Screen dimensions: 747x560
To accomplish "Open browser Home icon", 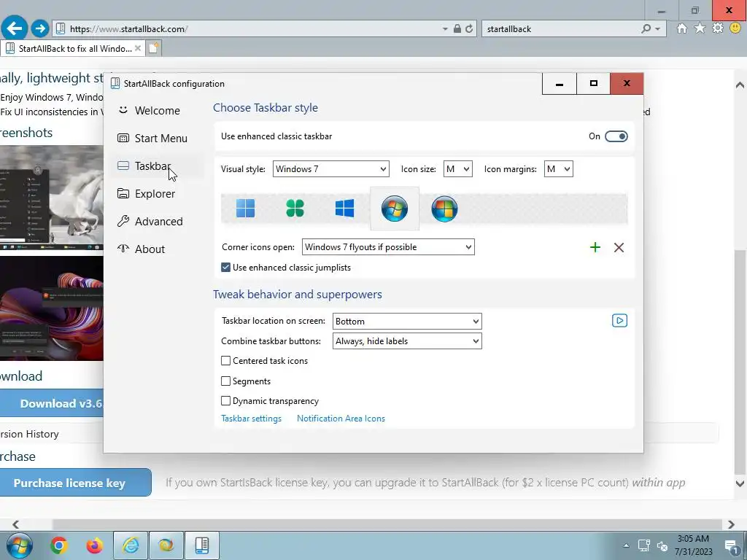I will pyautogui.click(x=682, y=28).
